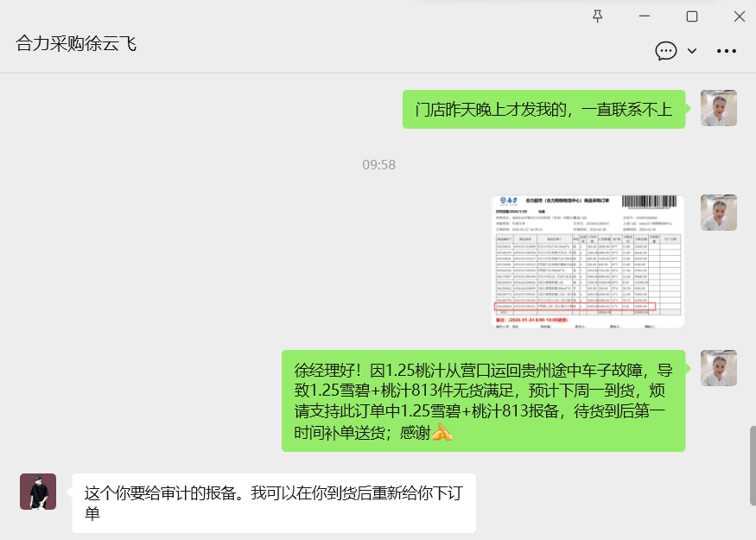The width and height of the screenshot is (756, 540).
Task: Open the contact avatar on the left
Action: tap(38, 492)
